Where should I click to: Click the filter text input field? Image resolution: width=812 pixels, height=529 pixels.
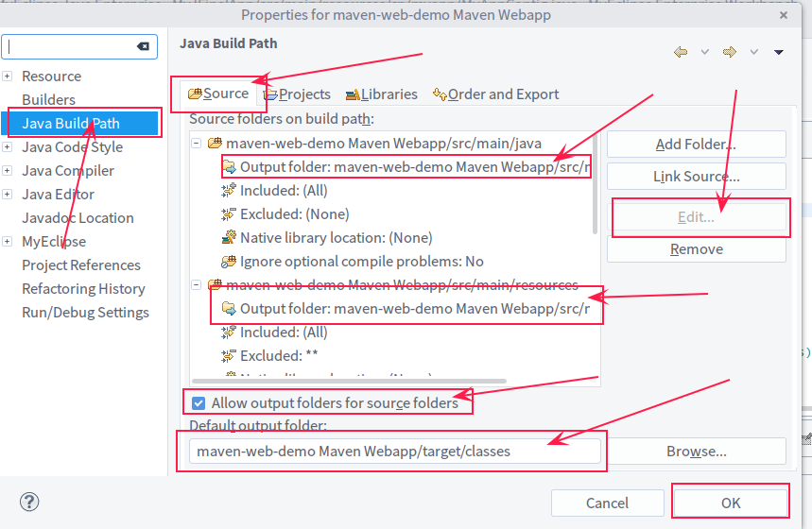79,46
